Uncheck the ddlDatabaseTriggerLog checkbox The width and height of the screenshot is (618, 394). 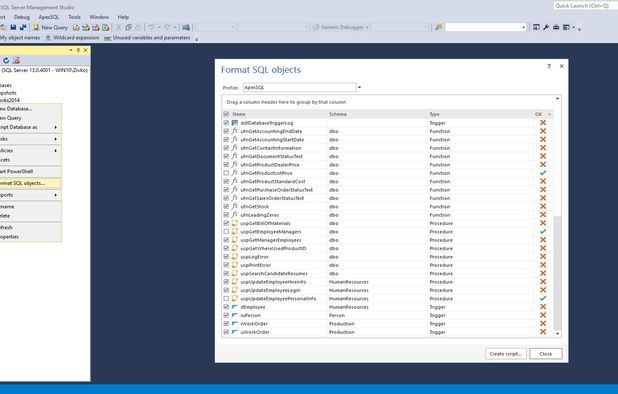coord(226,123)
